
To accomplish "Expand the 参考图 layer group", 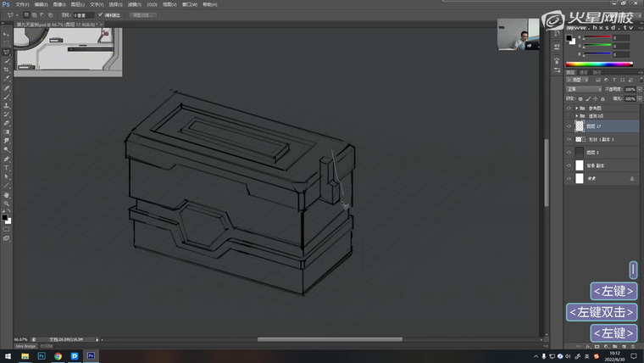I will (x=577, y=109).
